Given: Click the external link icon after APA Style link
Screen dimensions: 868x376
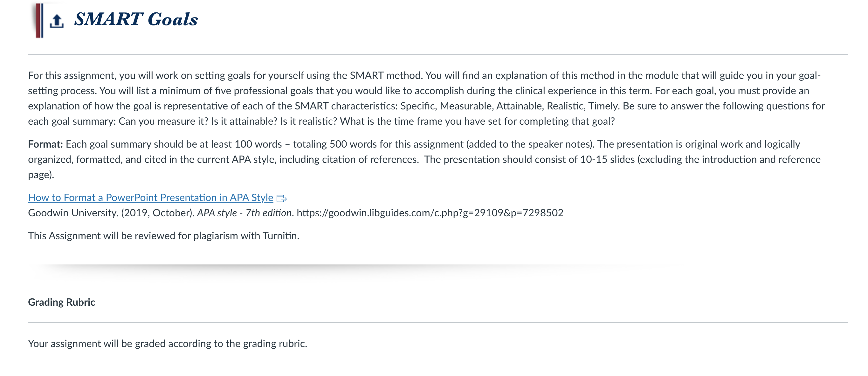Looking at the screenshot, I should pyautogui.click(x=281, y=198).
